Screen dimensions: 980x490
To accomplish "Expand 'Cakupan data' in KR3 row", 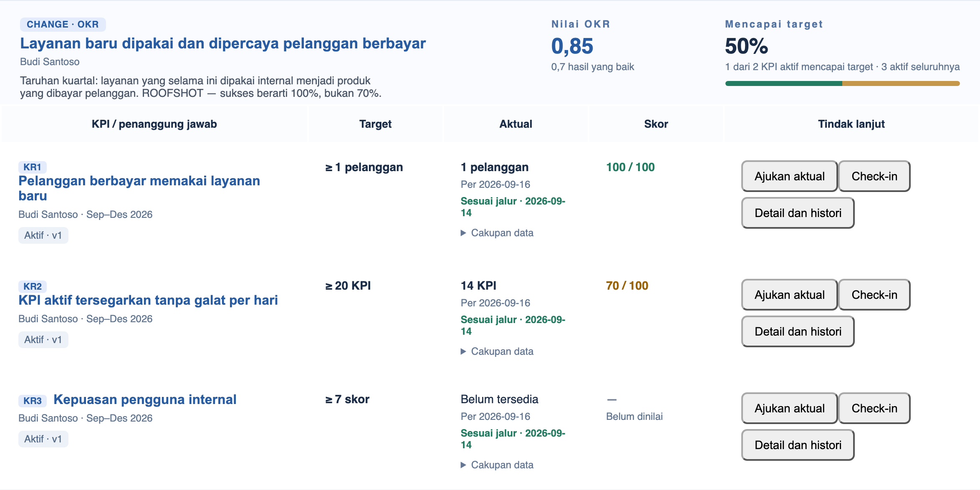I will coord(497,465).
